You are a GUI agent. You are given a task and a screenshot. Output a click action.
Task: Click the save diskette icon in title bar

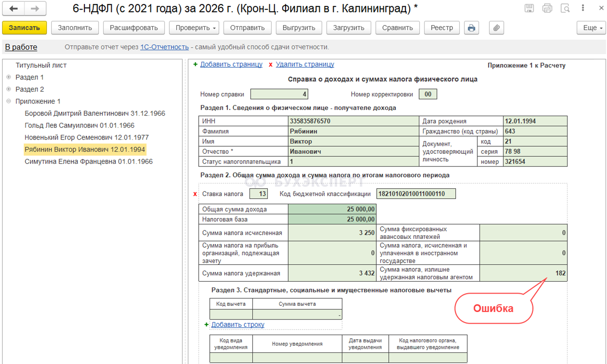click(x=529, y=8)
